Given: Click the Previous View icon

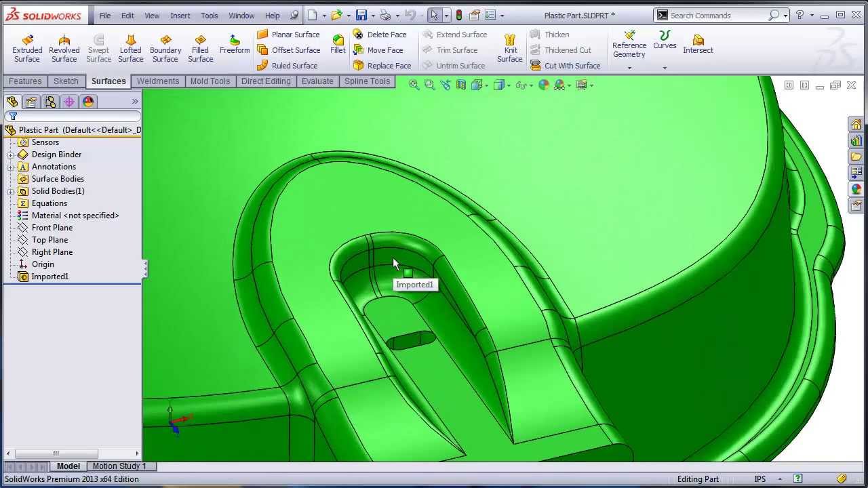Looking at the screenshot, I should [x=446, y=85].
